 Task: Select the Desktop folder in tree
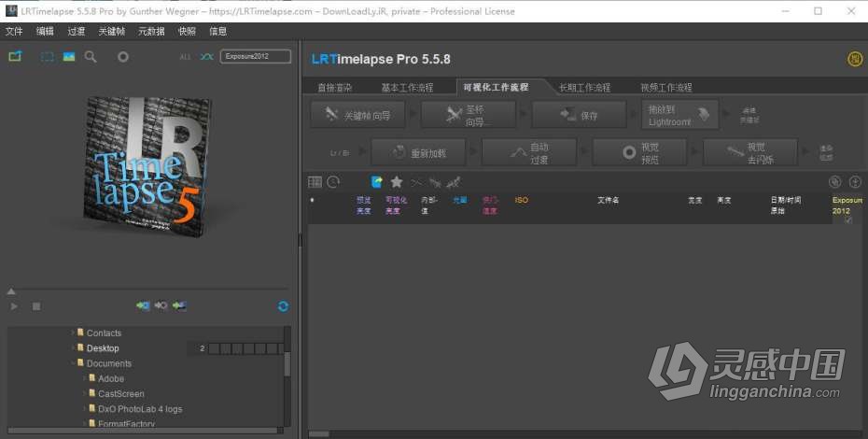[x=103, y=348]
